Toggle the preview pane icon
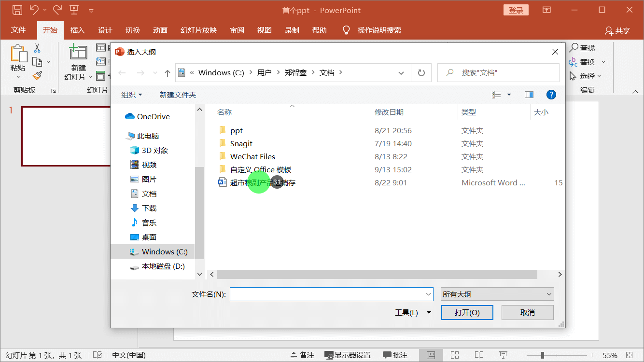The width and height of the screenshot is (644, 362). click(x=529, y=95)
